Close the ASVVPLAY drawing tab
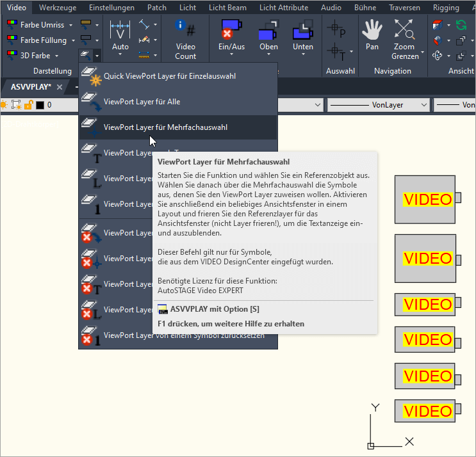476x457 pixels. (x=60, y=86)
